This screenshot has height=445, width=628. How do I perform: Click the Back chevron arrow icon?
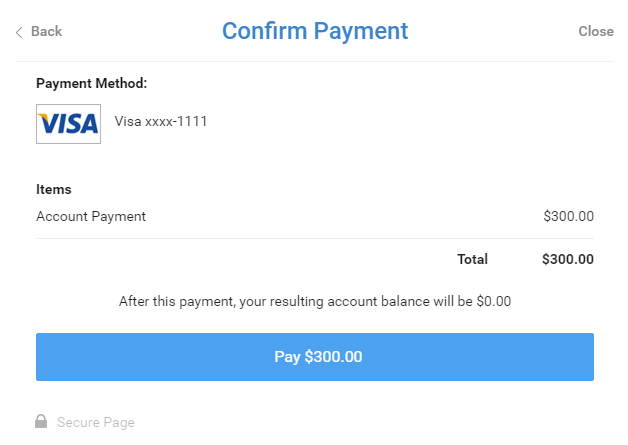[x=19, y=32]
